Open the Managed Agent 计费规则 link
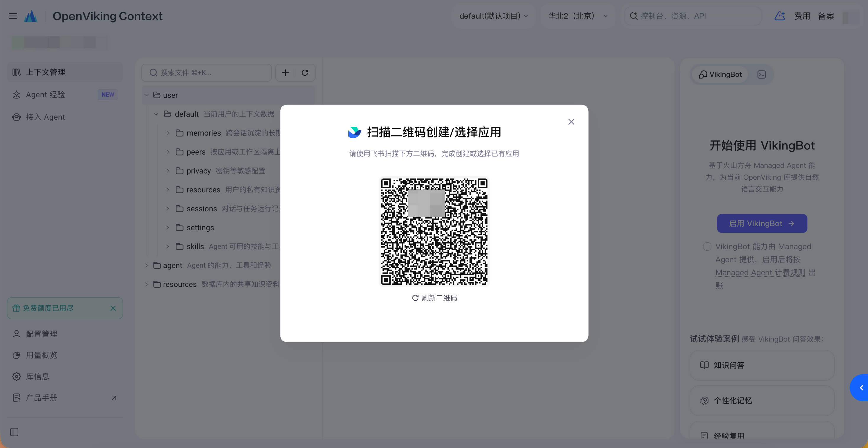This screenshot has height=448, width=868. pyautogui.click(x=760, y=272)
